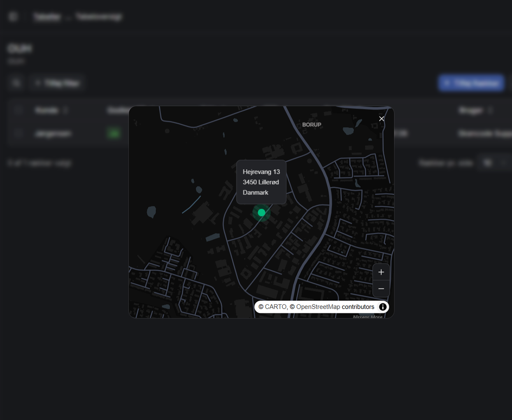
Task: Zoom out on the map with the minus icon
Action: click(x=381, y=288)
